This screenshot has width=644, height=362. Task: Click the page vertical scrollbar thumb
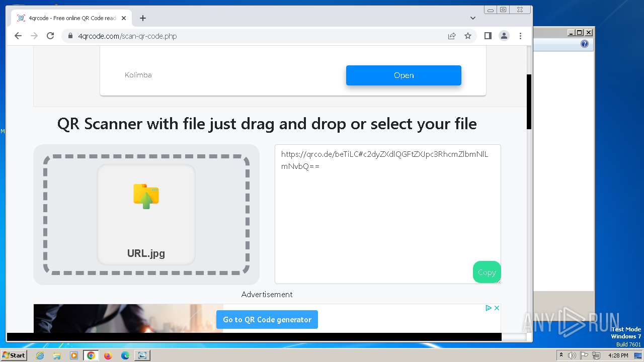pyautogui.click(x=529, y=102)
